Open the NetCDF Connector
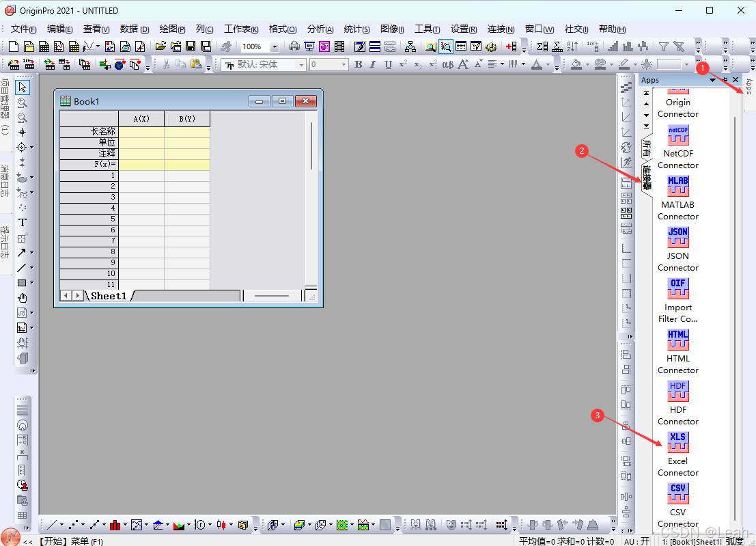Screen dimensions: 756x546 coord(677,135)
